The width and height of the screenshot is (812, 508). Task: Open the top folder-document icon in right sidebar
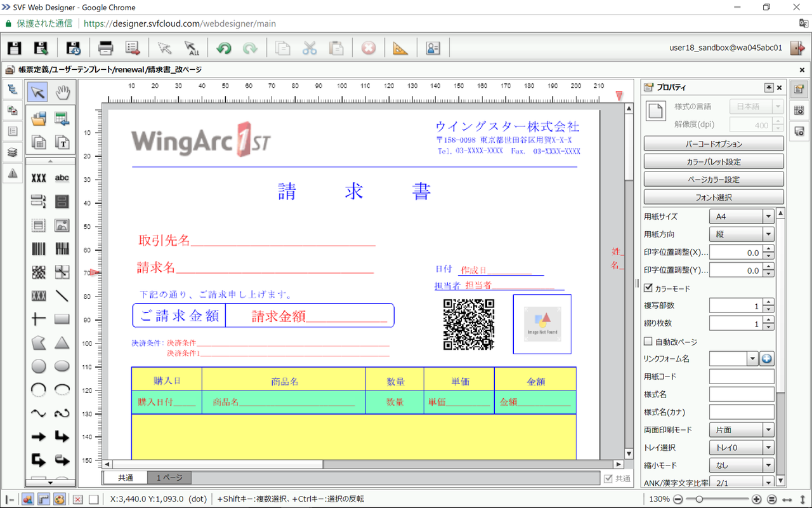point(799,90)
